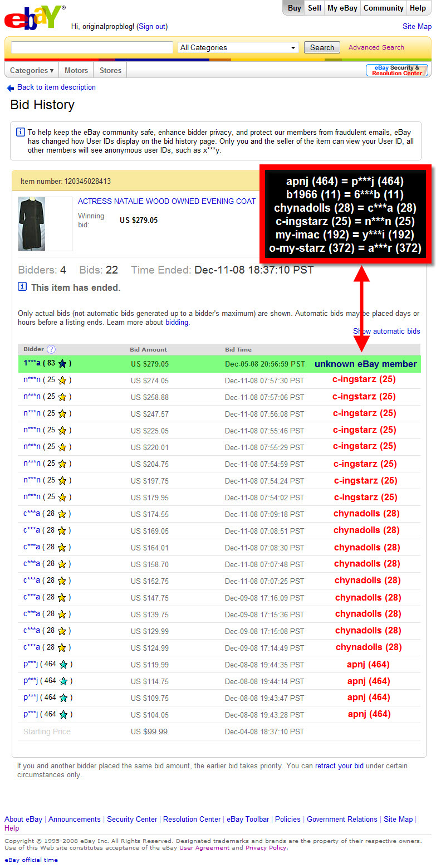Open the footer Help link
Screen dimensions: 436x868
click(x=12, y=828)
